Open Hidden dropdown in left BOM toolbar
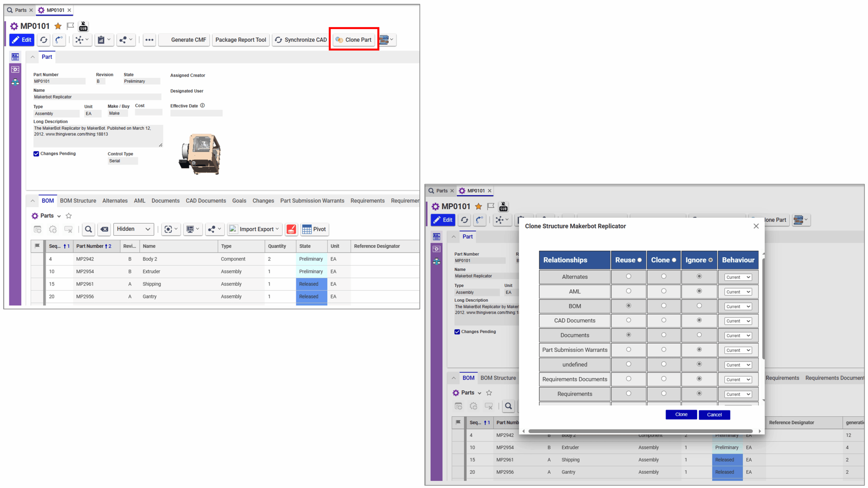Image resolution: width=868 pixels, height=488 pixels. click(x=134, y=229)
